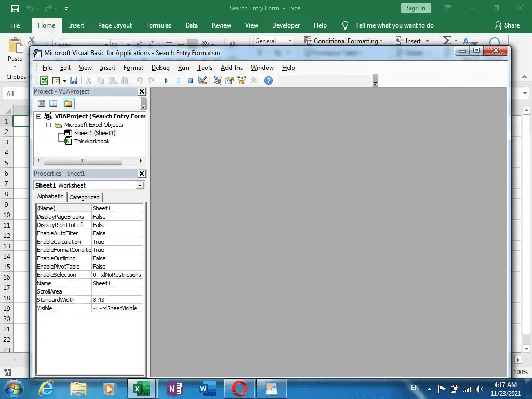532x399 pixels.
Task: Click the Toolbox icon in VBA toolbar
Action: click(254, 81)
